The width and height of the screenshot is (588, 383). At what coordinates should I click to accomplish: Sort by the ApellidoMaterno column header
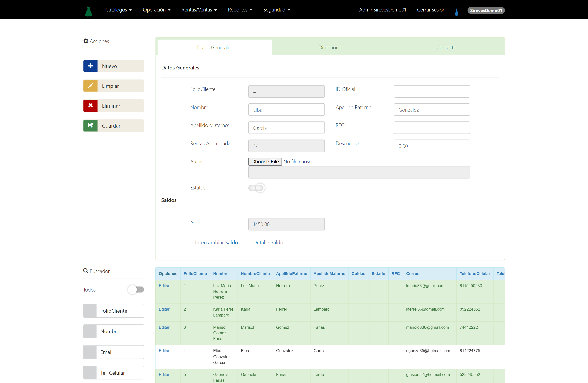point(329,274)
